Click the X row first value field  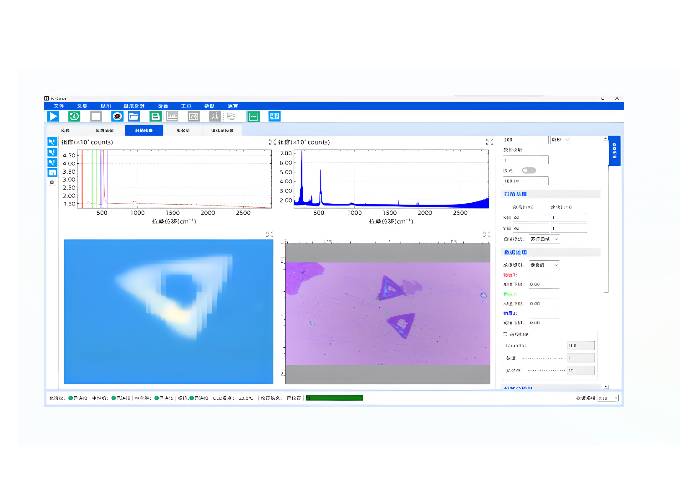coord(529,218)
